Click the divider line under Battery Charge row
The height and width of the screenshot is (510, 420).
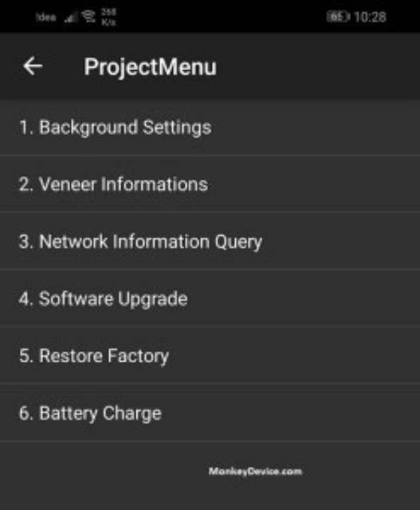210,441
